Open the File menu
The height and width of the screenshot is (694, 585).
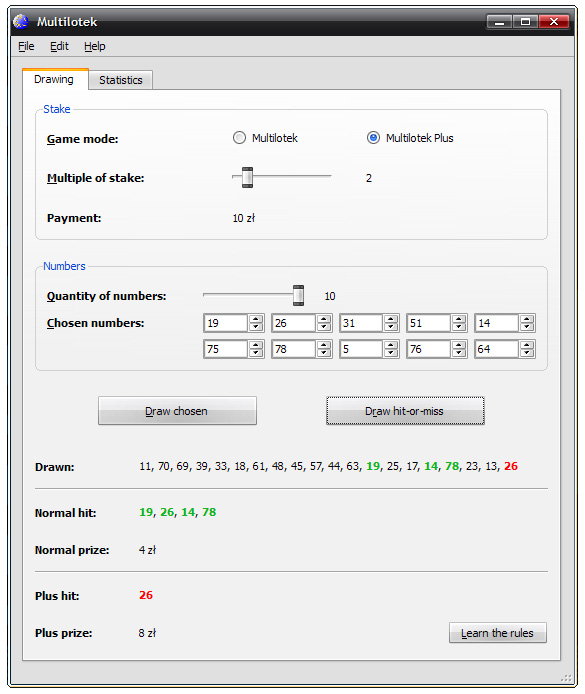[x=26, y=46]
